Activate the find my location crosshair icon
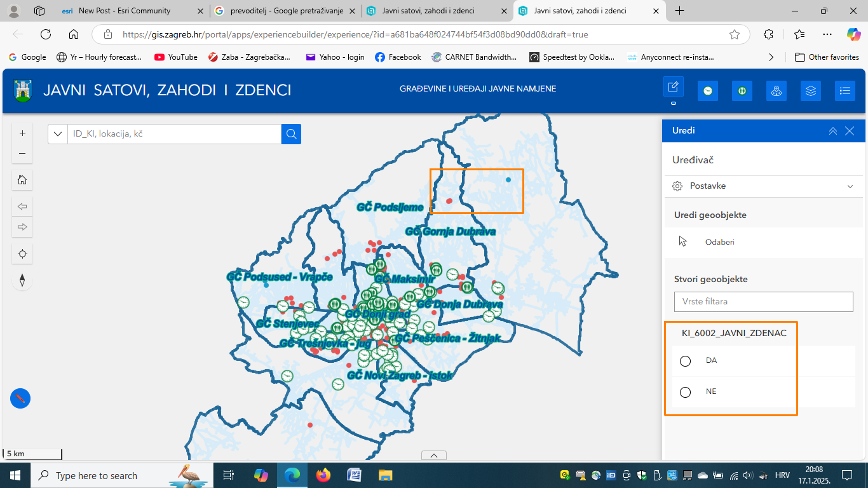 click(x=22, y=254)
